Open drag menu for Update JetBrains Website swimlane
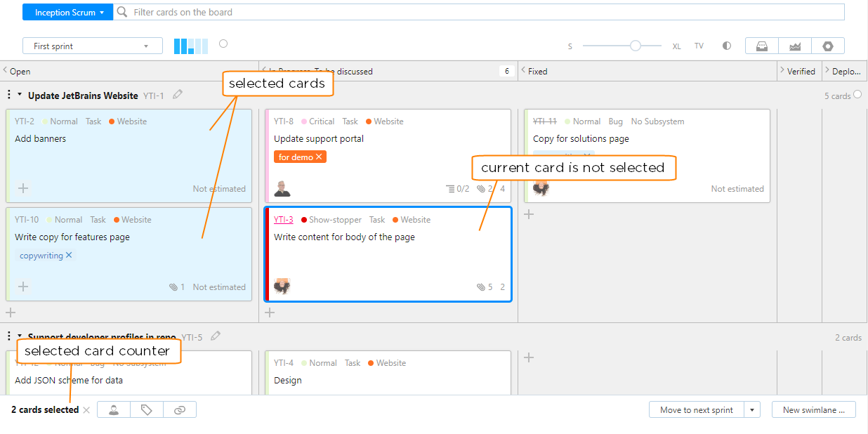The width and height of the screenshot is (868, 434). pos(8,95)
